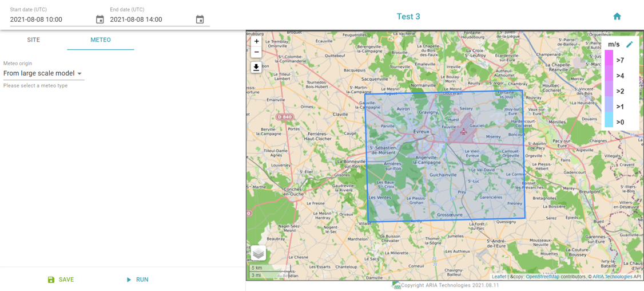Open the map layers control

(259, 253)
